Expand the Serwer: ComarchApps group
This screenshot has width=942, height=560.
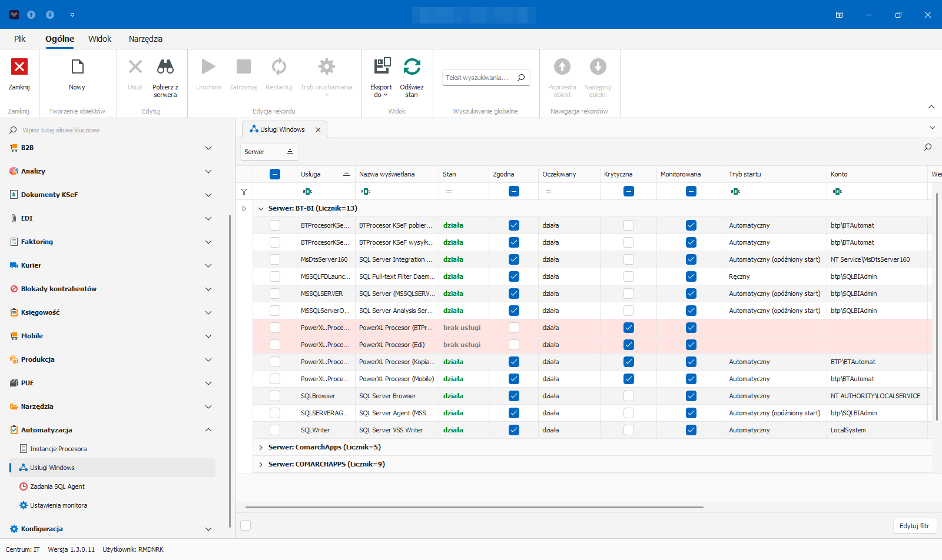click(x=261, y=447)
